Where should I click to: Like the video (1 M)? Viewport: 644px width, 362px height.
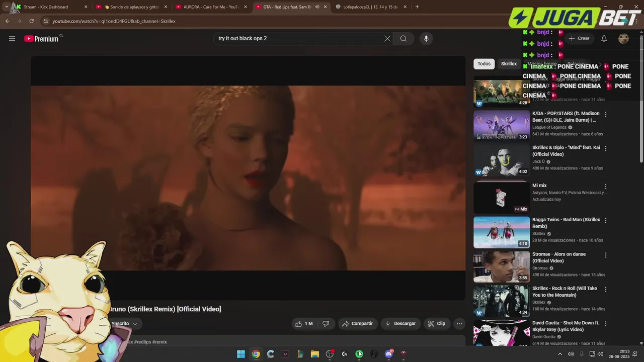tap(304, 324)
